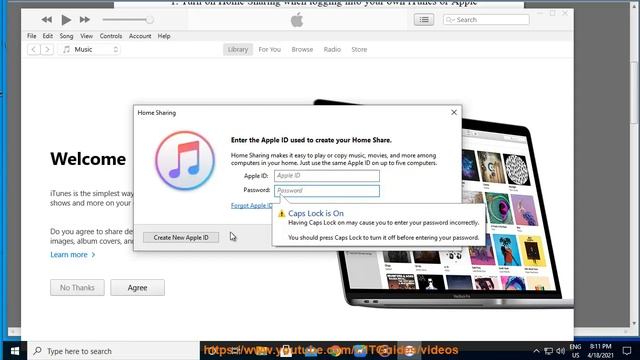Click the Welcome heading text
The image size is (640, 360).
pos(88,159)
